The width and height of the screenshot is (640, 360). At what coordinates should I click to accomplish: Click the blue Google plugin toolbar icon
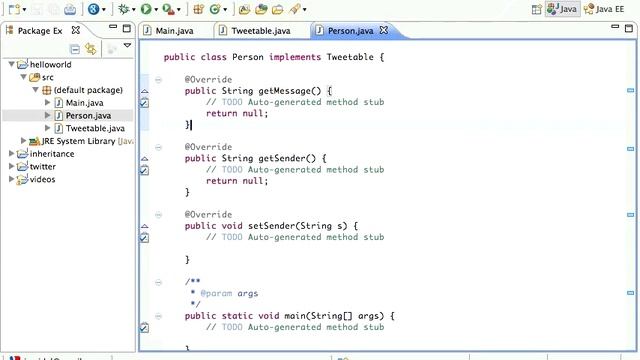point(93,9)
